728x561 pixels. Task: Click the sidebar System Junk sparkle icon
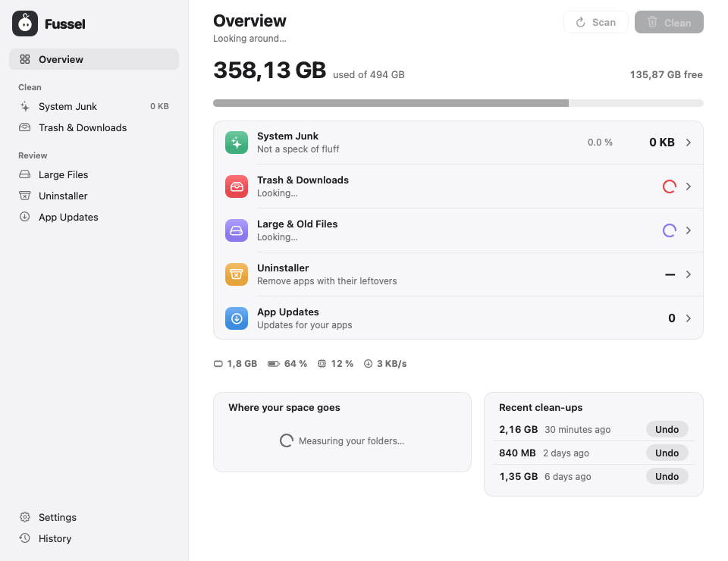point(25,107)
